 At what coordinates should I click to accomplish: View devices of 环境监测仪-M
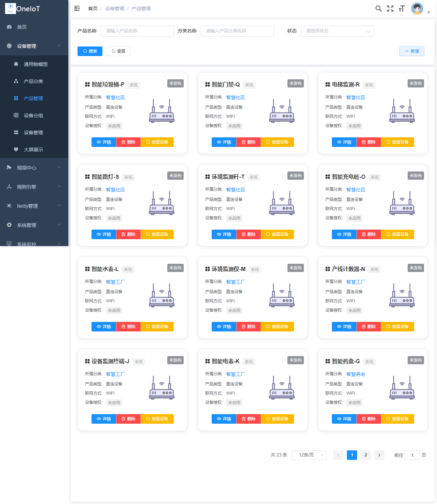(277, 327)
